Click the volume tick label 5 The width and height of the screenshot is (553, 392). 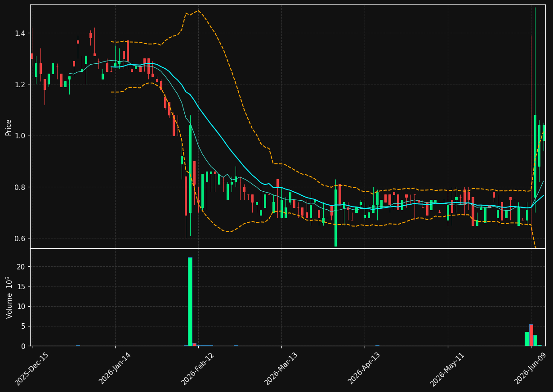pos(24,326)
